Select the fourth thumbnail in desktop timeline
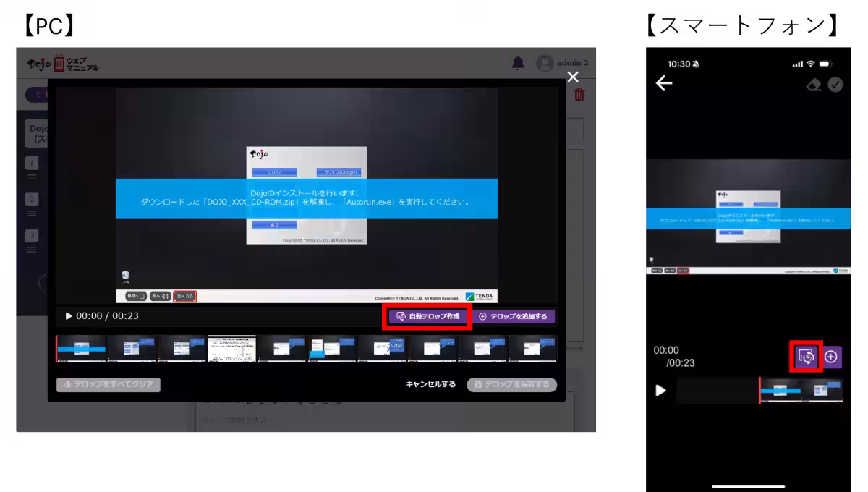 [x=231, y=348]
